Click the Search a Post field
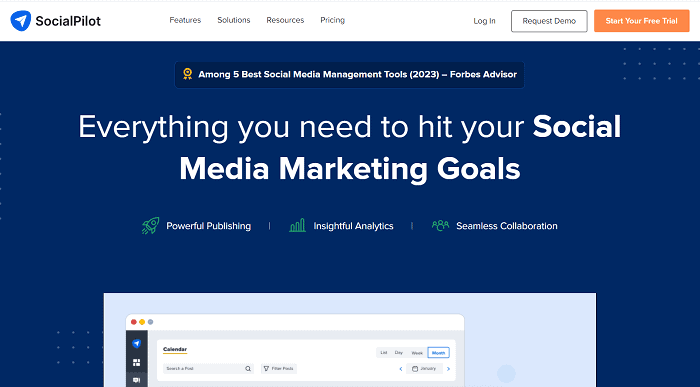Image resolution: width=700 pixels, height=387 pixels. click(208, 369)
